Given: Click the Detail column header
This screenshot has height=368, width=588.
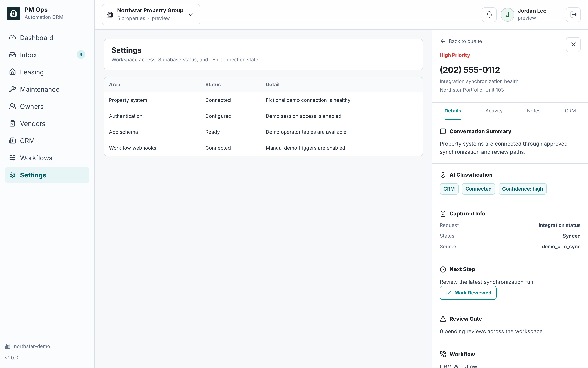Looking at the screenshot, I should (x=272, y=85).
